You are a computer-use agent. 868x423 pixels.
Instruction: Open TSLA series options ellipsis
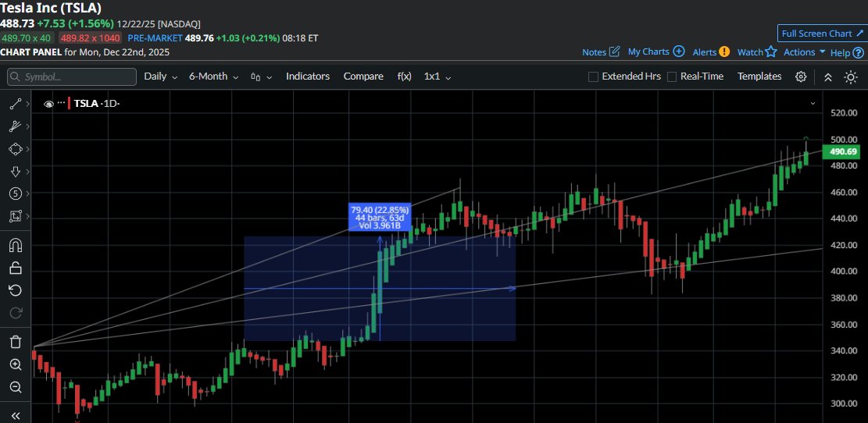[x=61, y=103]
